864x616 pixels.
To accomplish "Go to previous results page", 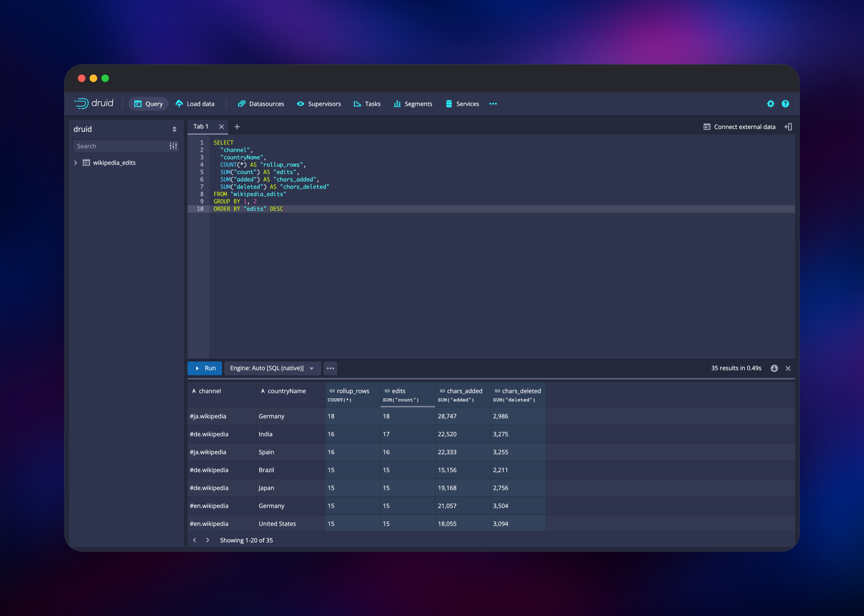I will click(x=195, y=540).
